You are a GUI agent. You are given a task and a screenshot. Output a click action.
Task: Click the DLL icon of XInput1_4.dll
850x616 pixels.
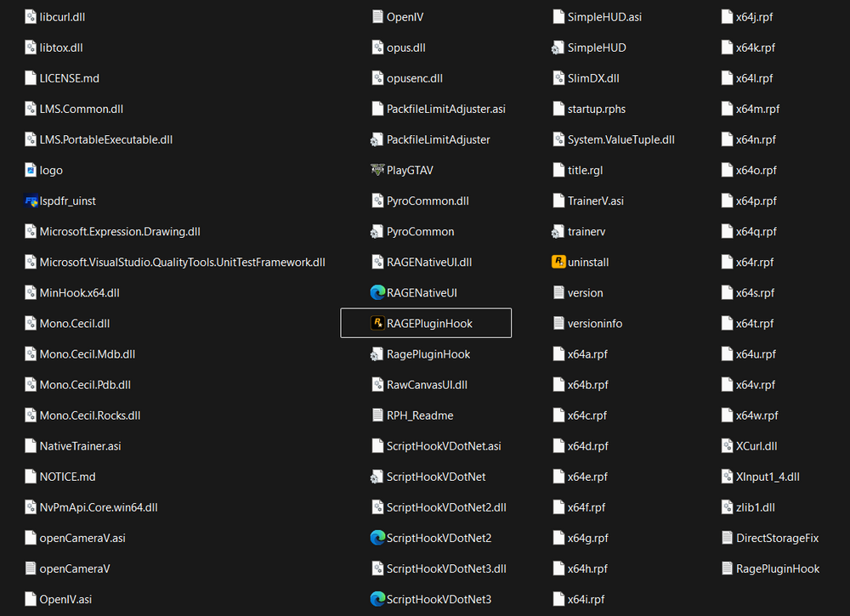[728, 477]
